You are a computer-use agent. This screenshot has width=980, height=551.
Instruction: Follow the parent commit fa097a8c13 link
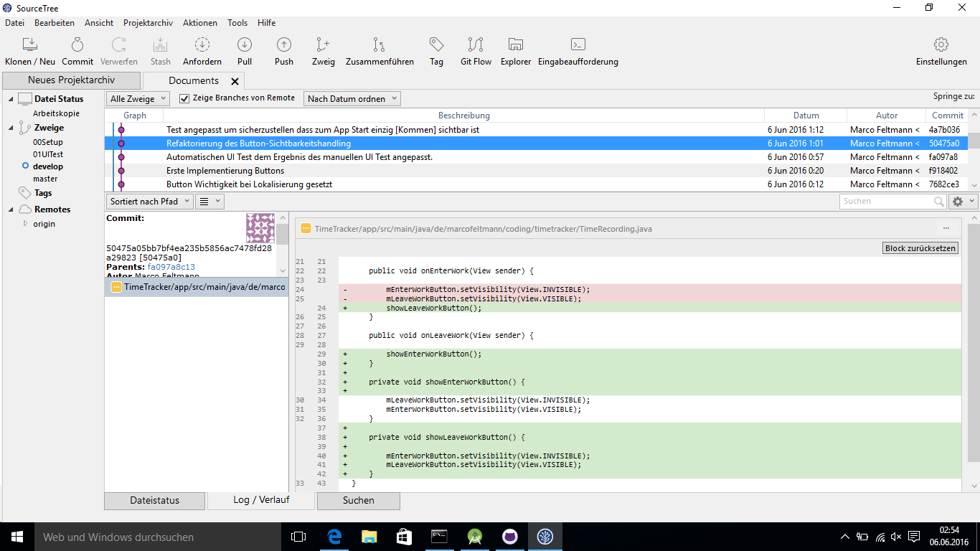171,267
